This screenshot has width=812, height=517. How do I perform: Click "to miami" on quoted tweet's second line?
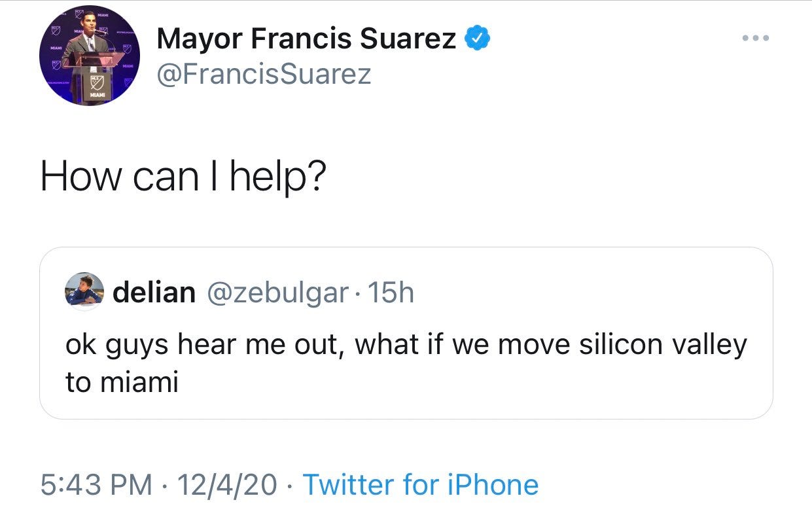pyautogui.click(x=122, y=383)
